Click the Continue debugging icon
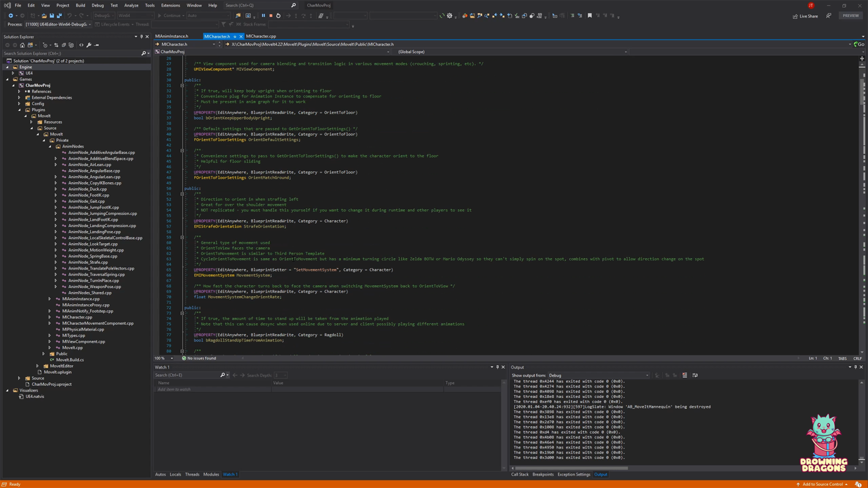 (159, 16)
